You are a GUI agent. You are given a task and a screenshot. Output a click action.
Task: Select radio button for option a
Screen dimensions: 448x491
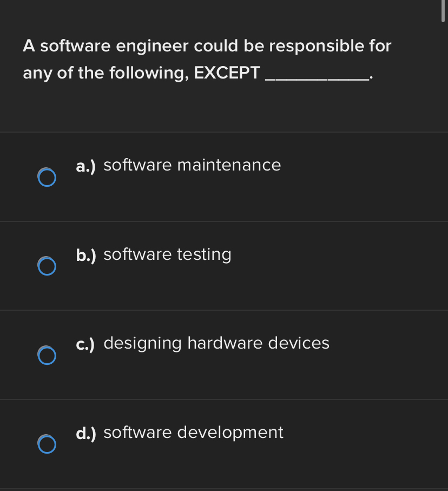(47, 176)
